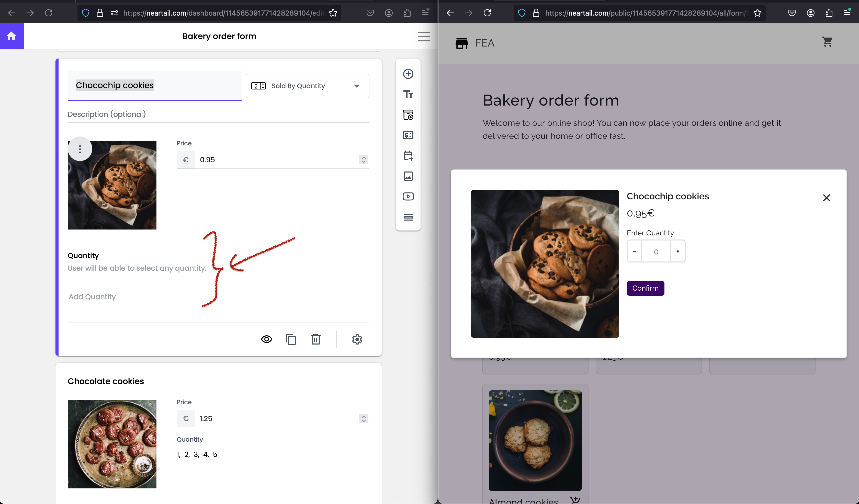Open the hamburger menu in dashboard
This screenshot has height=504, width=859.
424,36
